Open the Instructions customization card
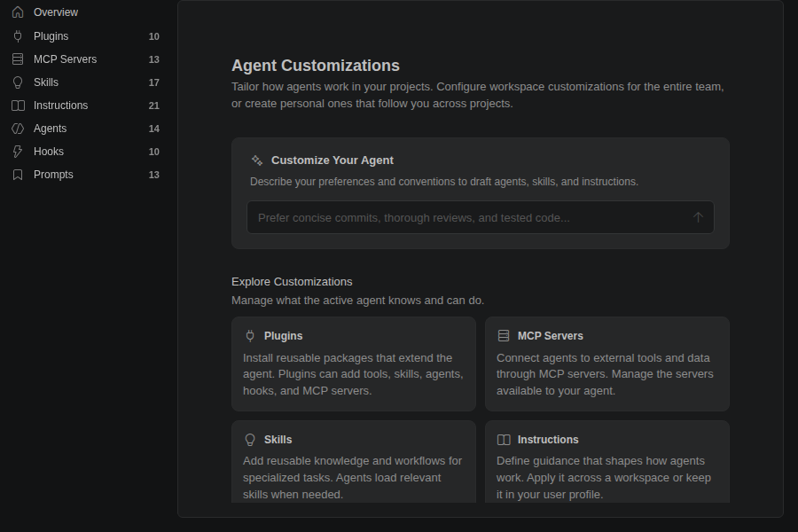Image resolution: width=798 pixels, height=532 pixels. pos(607,462)
